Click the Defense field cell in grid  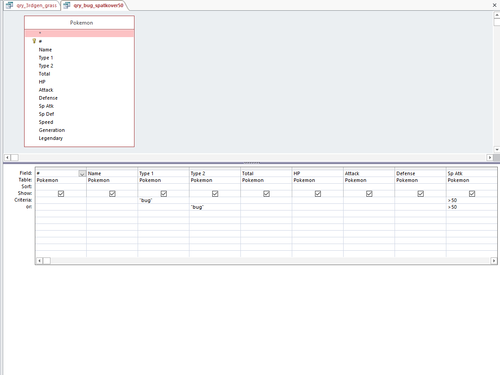(420, 174)
